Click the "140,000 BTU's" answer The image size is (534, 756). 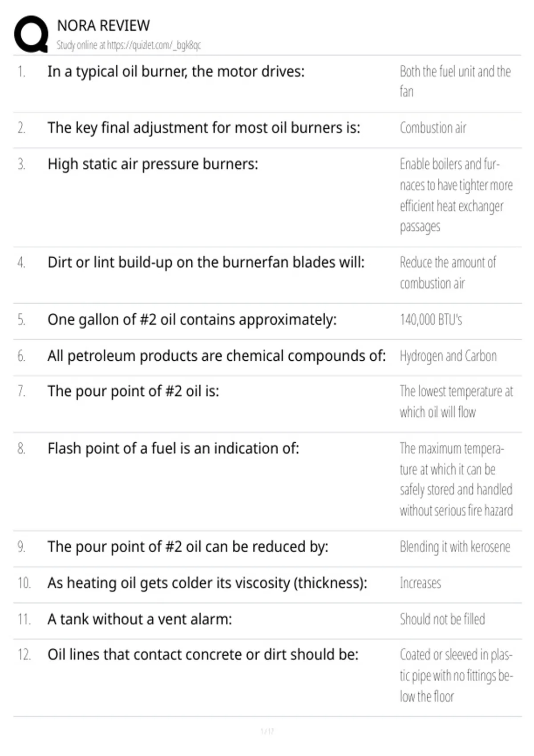pos(431,320)
